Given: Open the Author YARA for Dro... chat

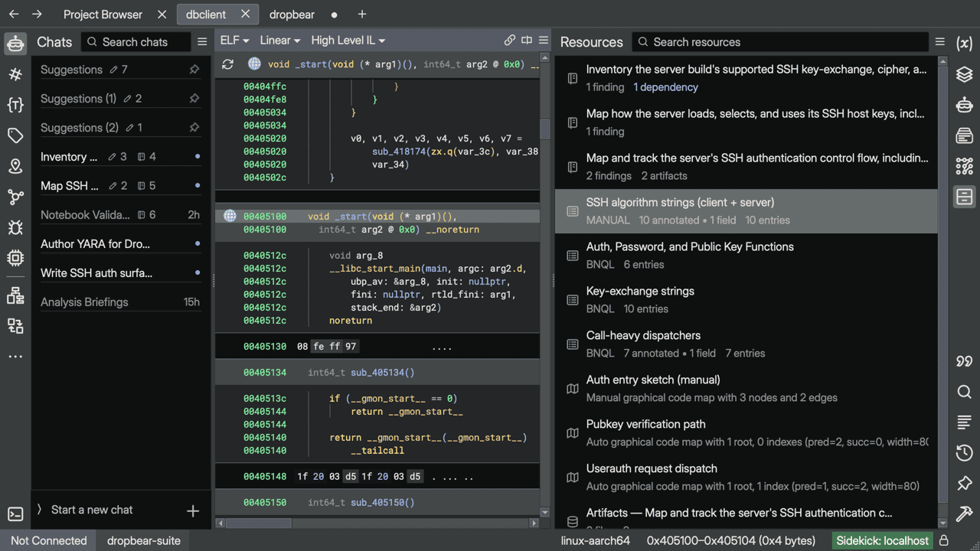Looking at the screenshot, I should [x=120, y=244].
